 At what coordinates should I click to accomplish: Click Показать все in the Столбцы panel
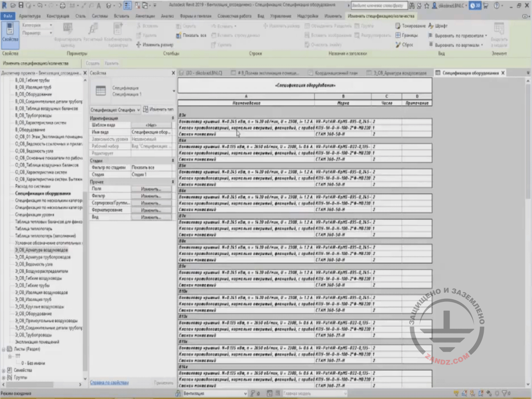(x=191, y=35)
